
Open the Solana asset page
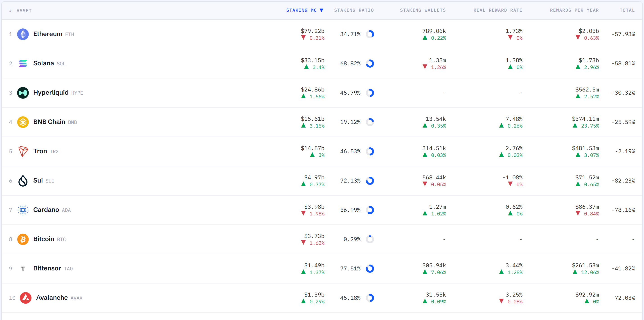click(43, 63)
